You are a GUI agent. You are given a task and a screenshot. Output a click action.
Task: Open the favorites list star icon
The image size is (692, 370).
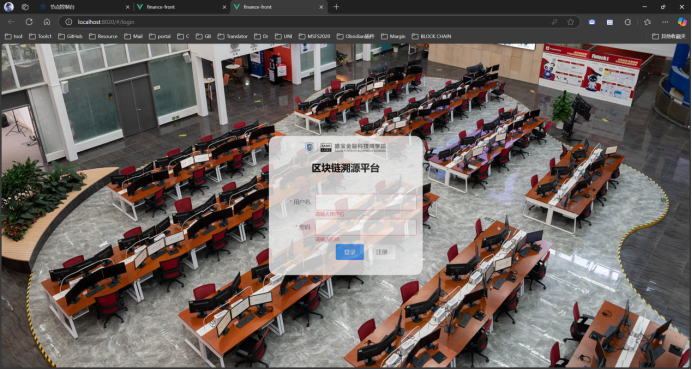(x=647, y=22)
